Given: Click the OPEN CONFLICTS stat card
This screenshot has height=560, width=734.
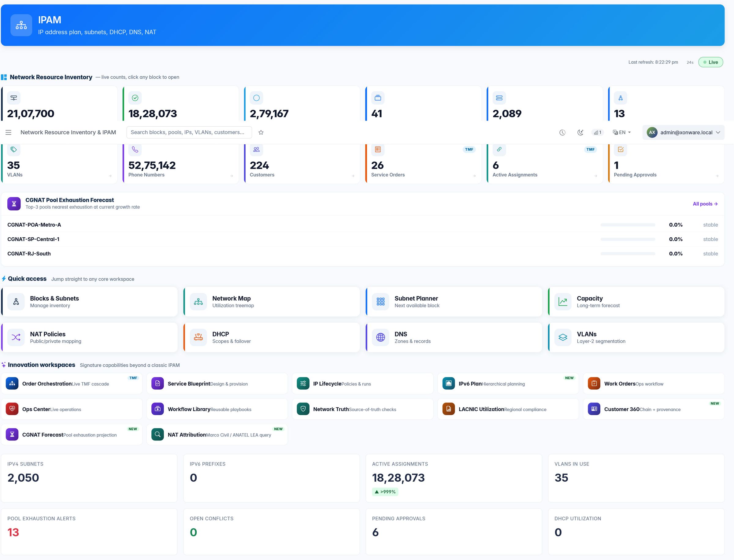Looking at the screenshot, I should 272,532.
